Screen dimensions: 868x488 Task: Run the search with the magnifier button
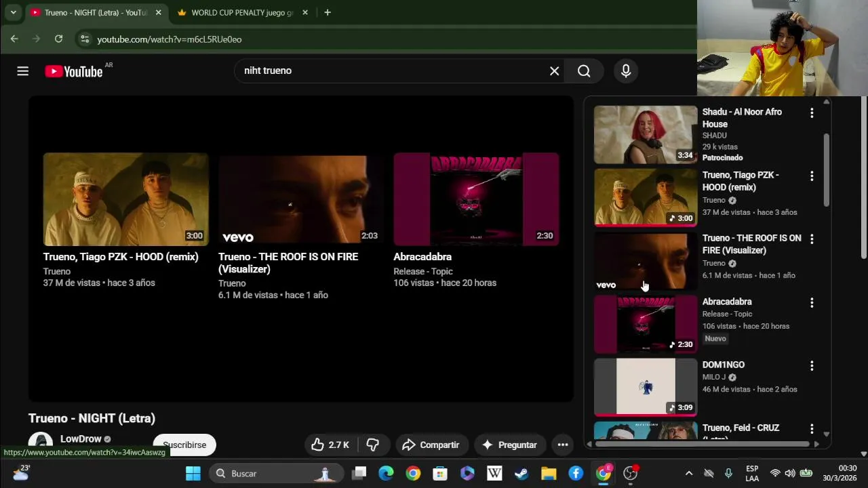point(584,71)
